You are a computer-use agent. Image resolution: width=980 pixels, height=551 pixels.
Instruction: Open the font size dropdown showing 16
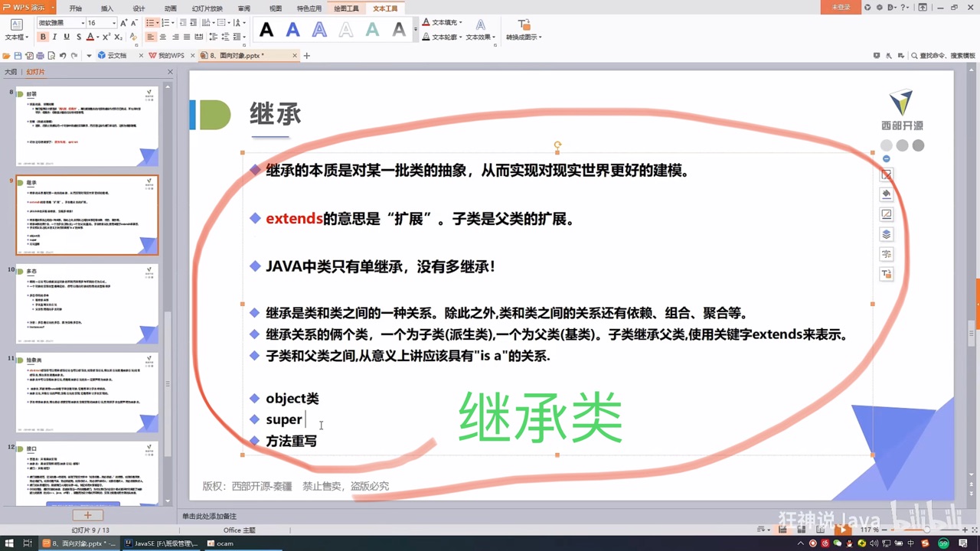(103, 22)
